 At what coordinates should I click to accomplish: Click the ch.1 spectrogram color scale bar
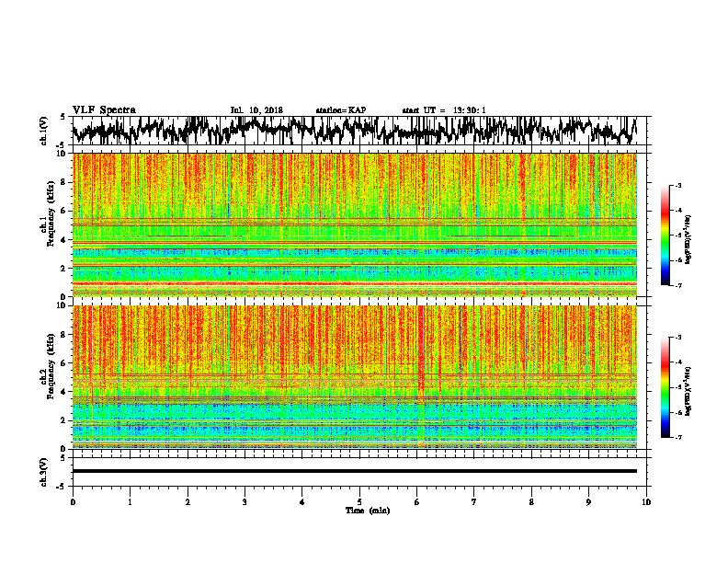coord(665,236)
